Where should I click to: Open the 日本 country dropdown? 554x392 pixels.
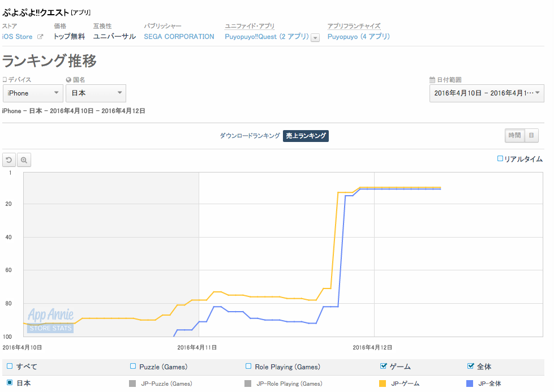click(96, 93)
